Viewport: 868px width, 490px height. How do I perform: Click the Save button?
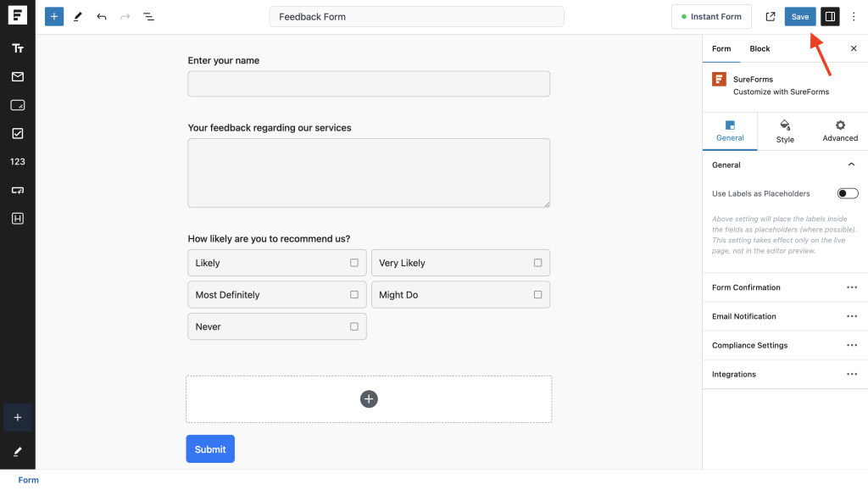(x=799, y=16)
